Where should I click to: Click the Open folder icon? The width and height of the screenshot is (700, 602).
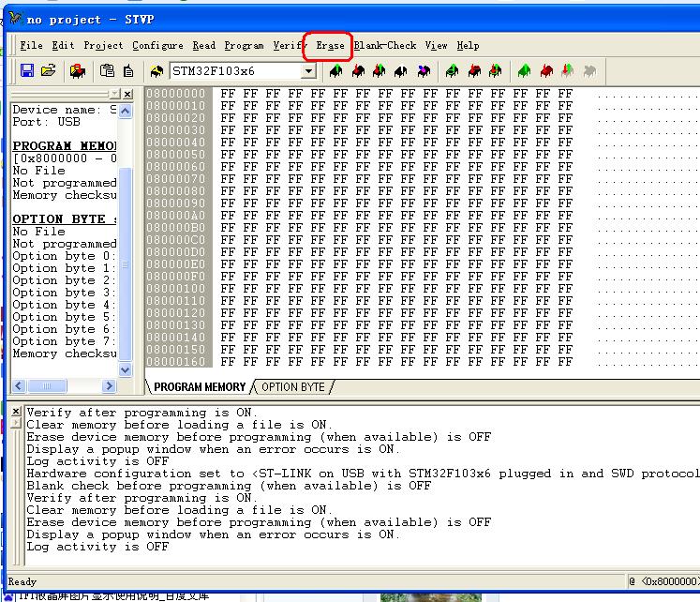point(48,71)
